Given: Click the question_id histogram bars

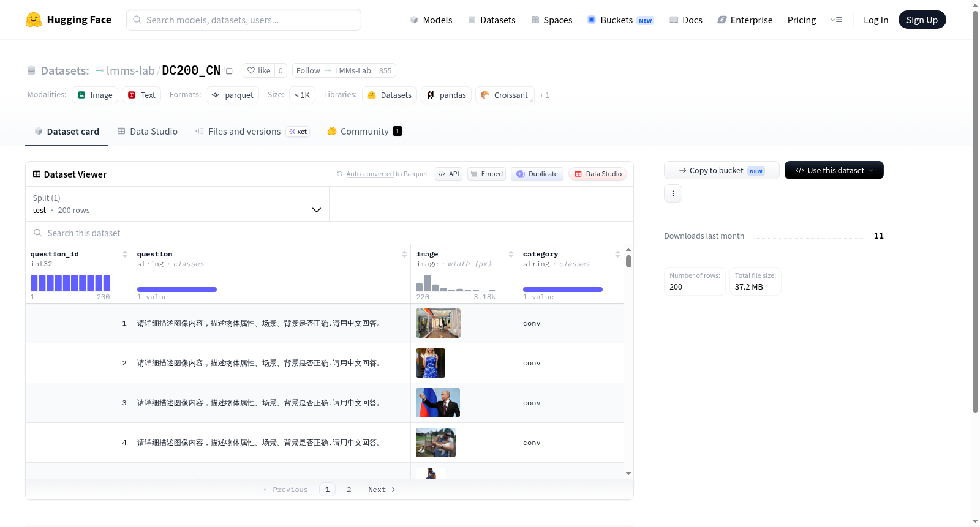Looking at the screenshot, I should (70, 282).
